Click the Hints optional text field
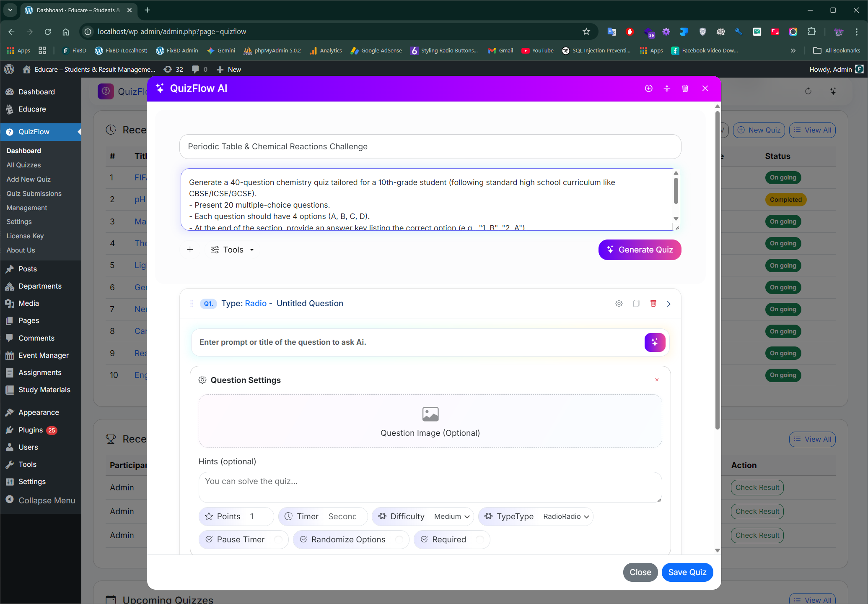This screenshot has height=604, width=868. click(430, 487)
